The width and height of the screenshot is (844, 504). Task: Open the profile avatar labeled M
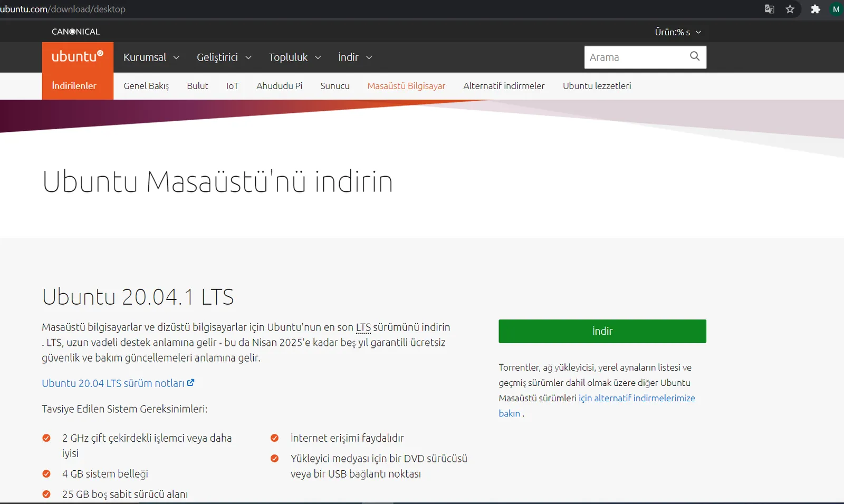[836, 9]
